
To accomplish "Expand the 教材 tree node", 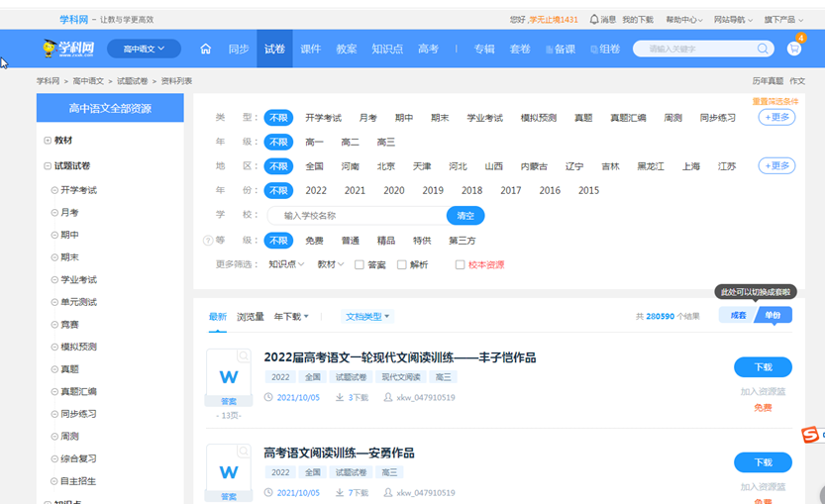I will coord(48,141).
